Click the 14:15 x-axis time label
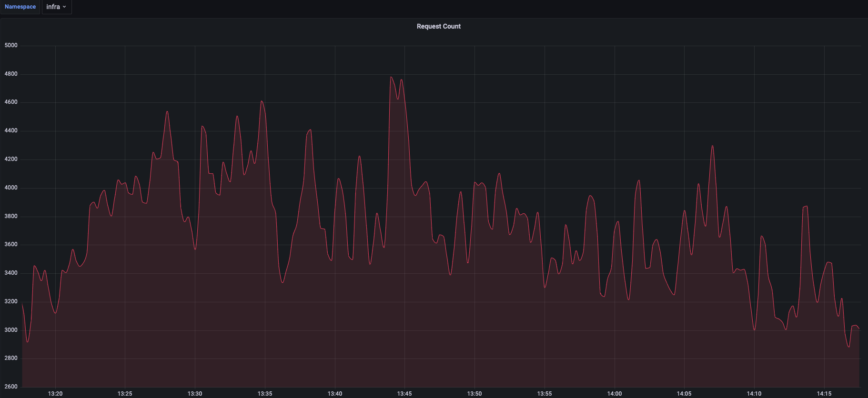 (824, 394)
